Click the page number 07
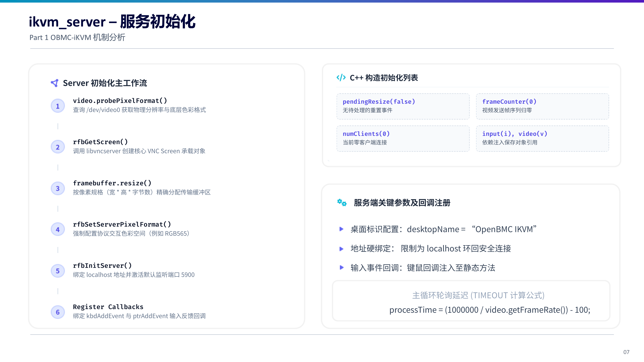This screenshot has height=362, width=644. click(626, 352)
